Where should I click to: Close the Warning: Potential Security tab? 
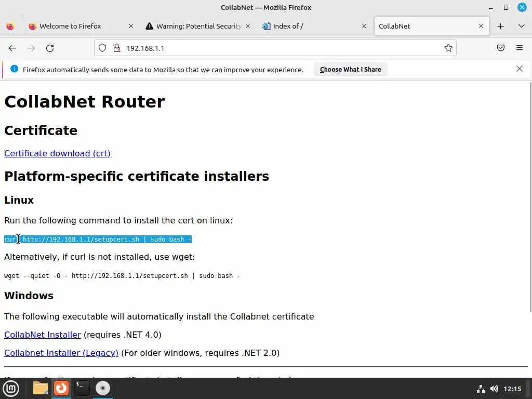pyautogui.click(x=248, y=26)
